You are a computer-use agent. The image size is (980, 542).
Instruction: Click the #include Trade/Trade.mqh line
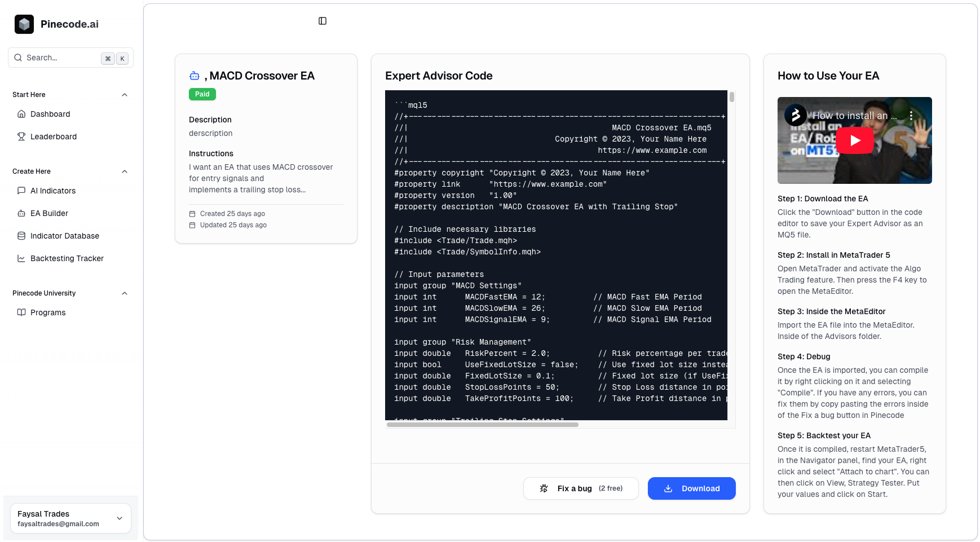[x=456, y=241]
